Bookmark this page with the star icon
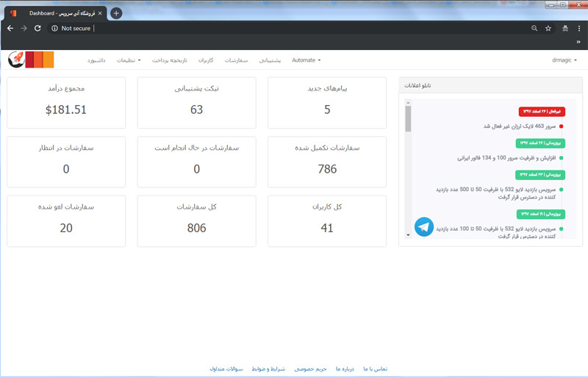 [x=548, y=28]
